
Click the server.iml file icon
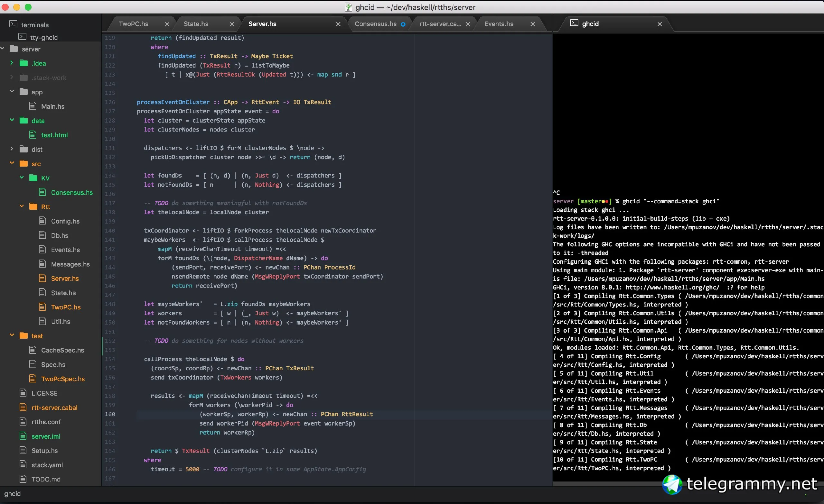[23, 436]
